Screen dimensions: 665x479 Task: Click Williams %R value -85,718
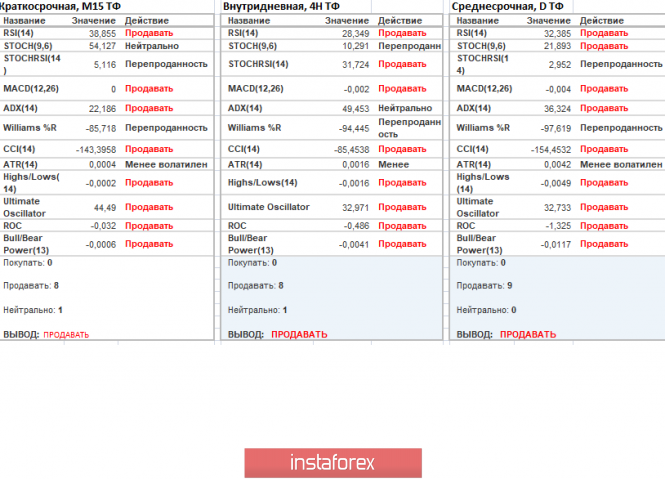tap(101, 129)
